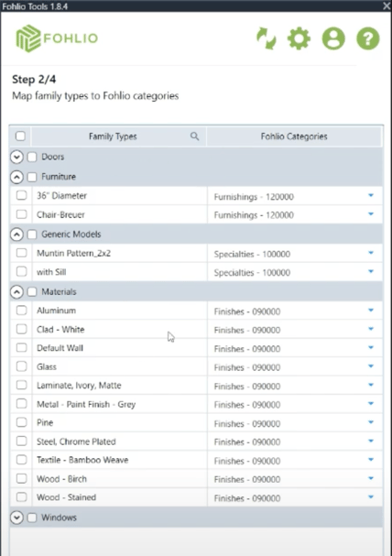Check the Chair-Breuer row checkbox

click(x=22, y=214)
